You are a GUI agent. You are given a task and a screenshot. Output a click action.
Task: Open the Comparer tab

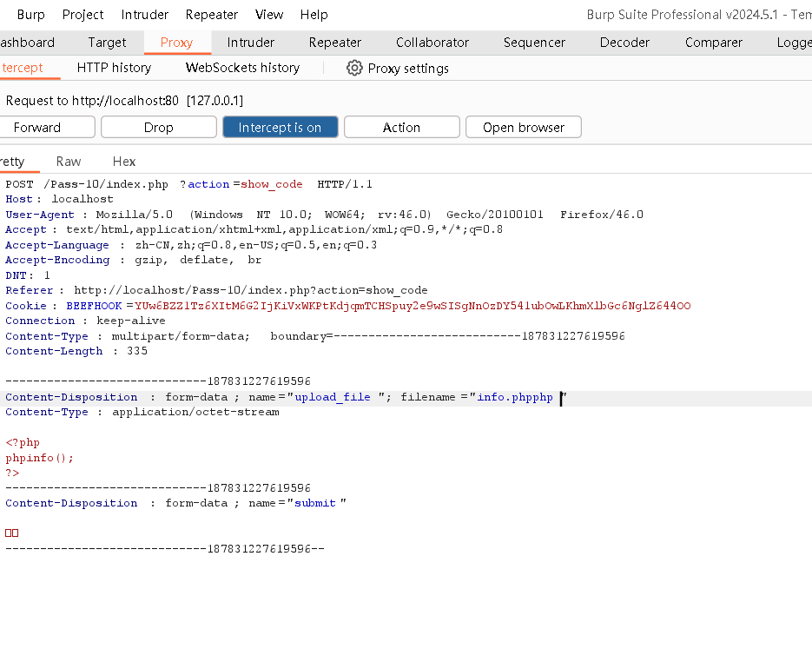click(714, 43)
